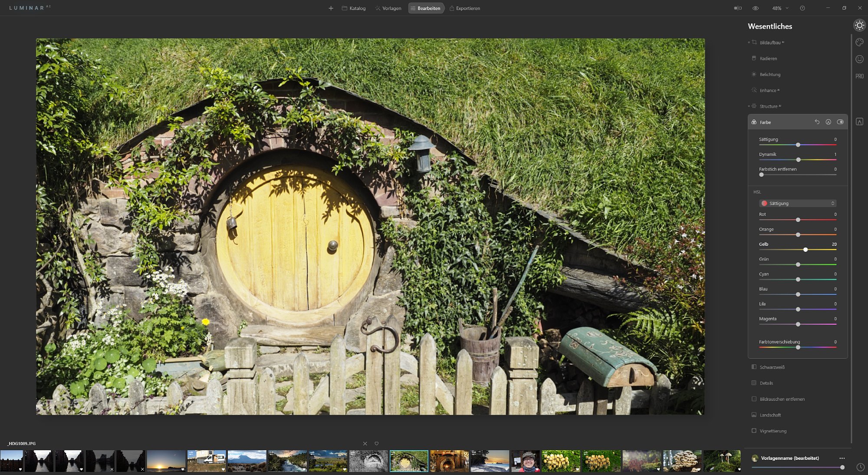Select the mushroom cluster thumbnail at filmstrip end
The height and width of the screenshot is (475, 868).
point(723,461)
